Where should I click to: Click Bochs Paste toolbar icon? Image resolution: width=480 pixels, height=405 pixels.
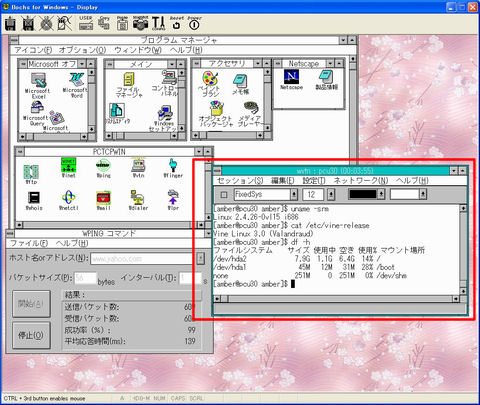click(122, 23)
